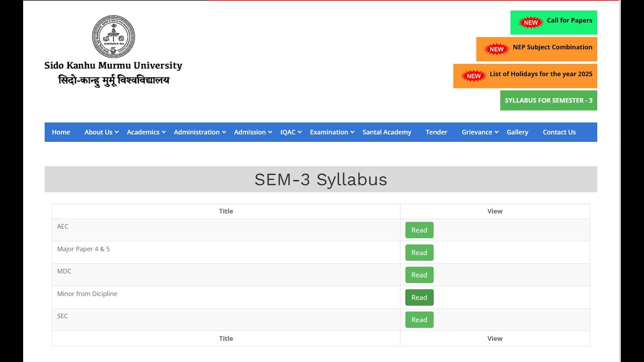This screenshot has height=362, width=644.
Task: Click the View column footer at table bottom
Action: coord(495,338)
